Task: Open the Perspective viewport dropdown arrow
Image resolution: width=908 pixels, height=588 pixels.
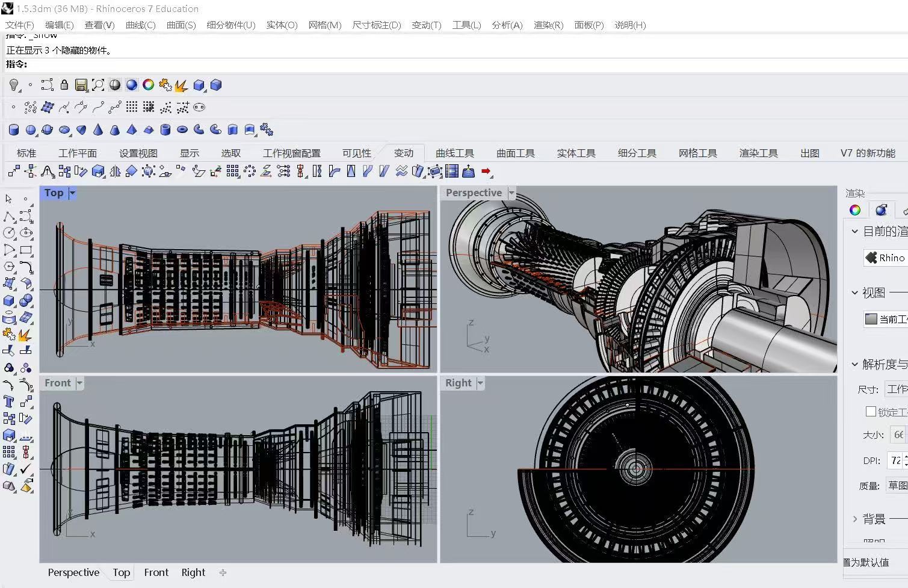Action: 511,193
